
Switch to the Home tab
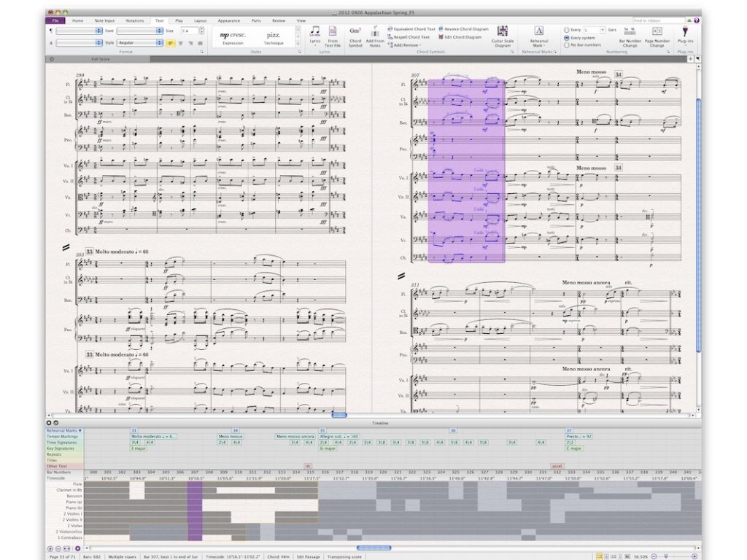coord(77,20)
